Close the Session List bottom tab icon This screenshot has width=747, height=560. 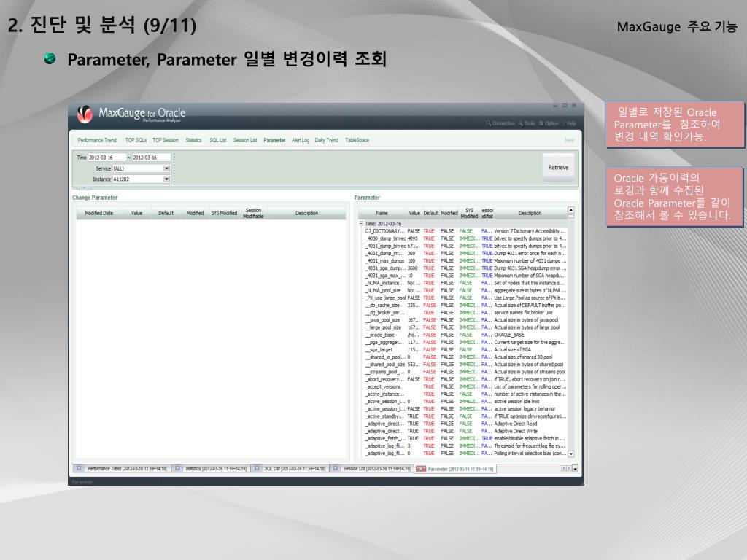[336, 468]
